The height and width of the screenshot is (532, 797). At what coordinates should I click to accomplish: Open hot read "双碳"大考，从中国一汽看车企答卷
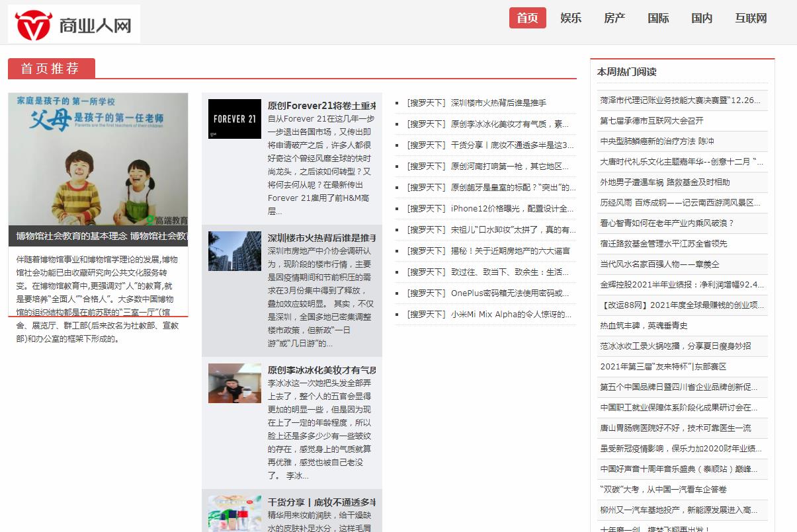[x=663, y=490]
